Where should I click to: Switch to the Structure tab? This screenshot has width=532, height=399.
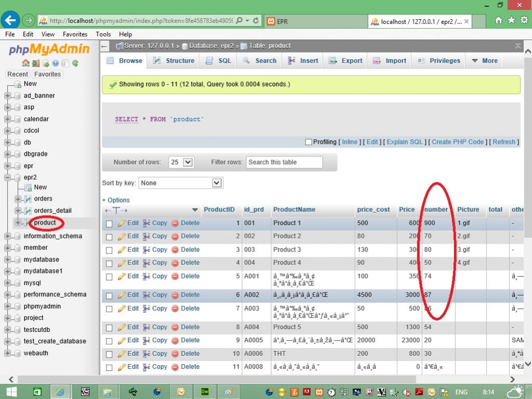tap(174, 61)
